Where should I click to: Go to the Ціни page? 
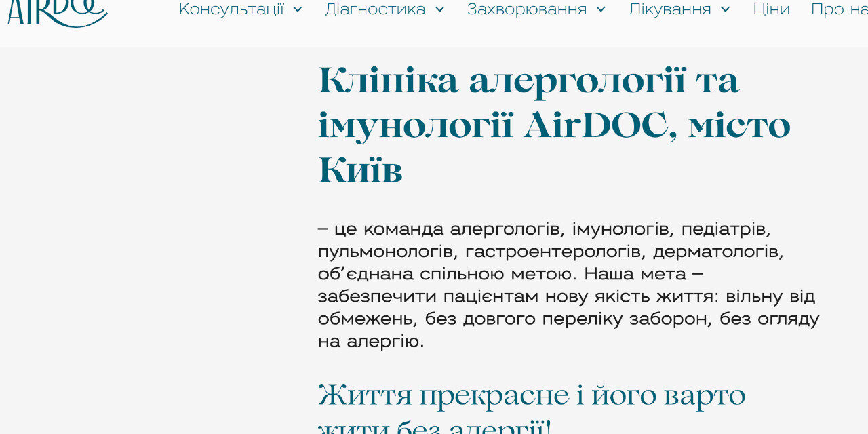click(x=771, y=9)
